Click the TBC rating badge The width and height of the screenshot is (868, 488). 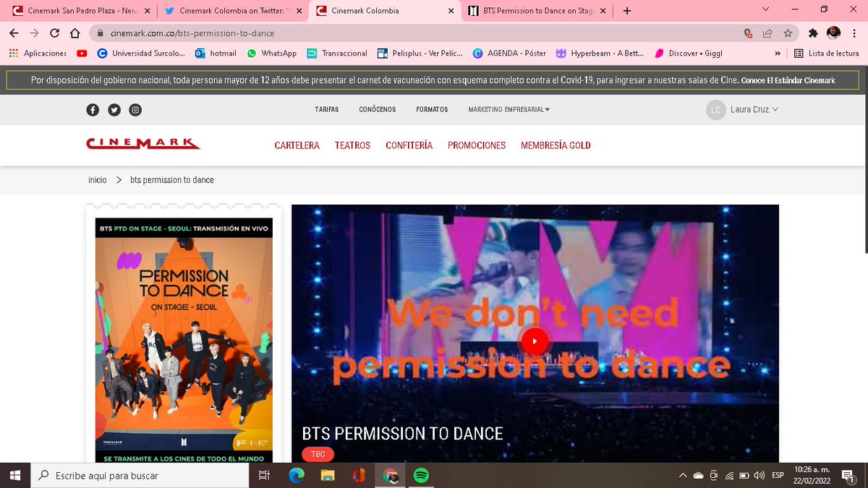tap(318, 454)
